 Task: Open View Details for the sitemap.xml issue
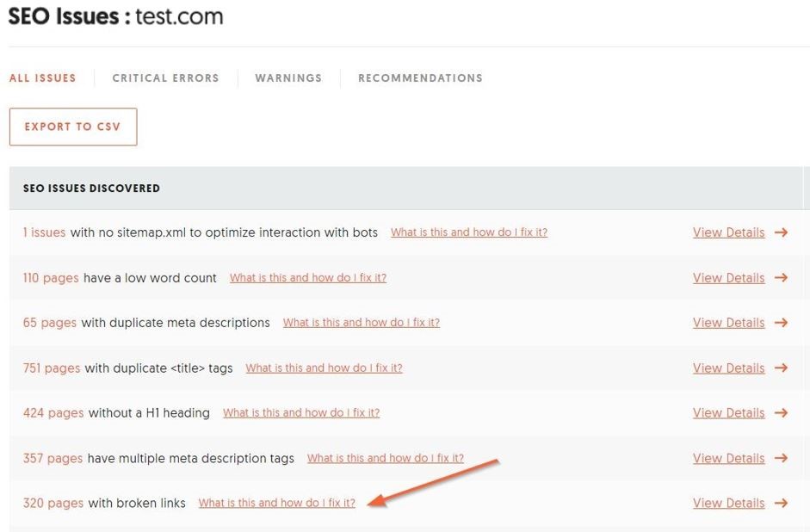point(729,232)
